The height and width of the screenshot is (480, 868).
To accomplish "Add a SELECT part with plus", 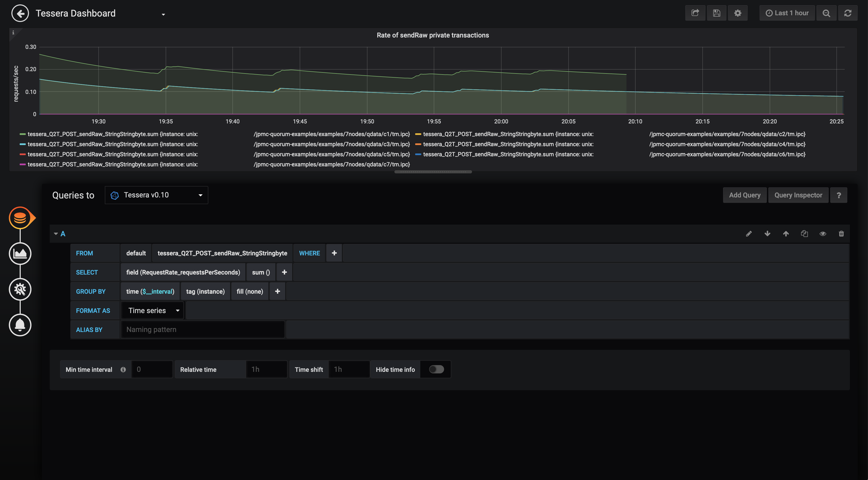I will click(284, 272).
